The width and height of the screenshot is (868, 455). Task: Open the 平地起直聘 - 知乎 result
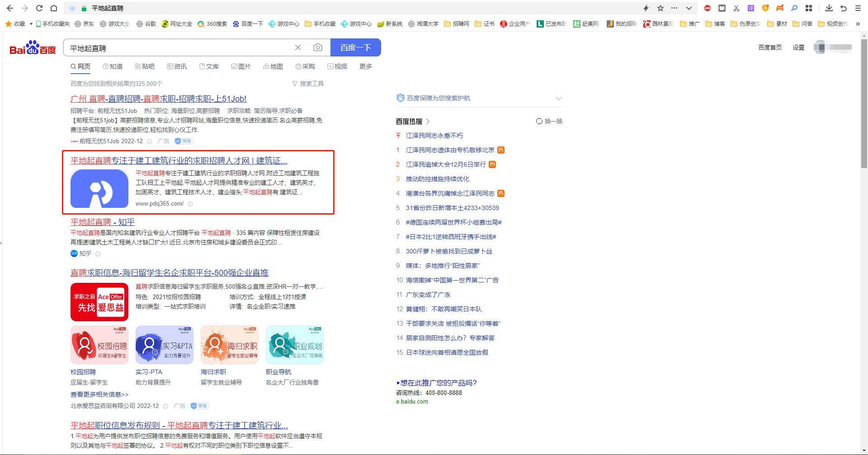tap(103, 222)
